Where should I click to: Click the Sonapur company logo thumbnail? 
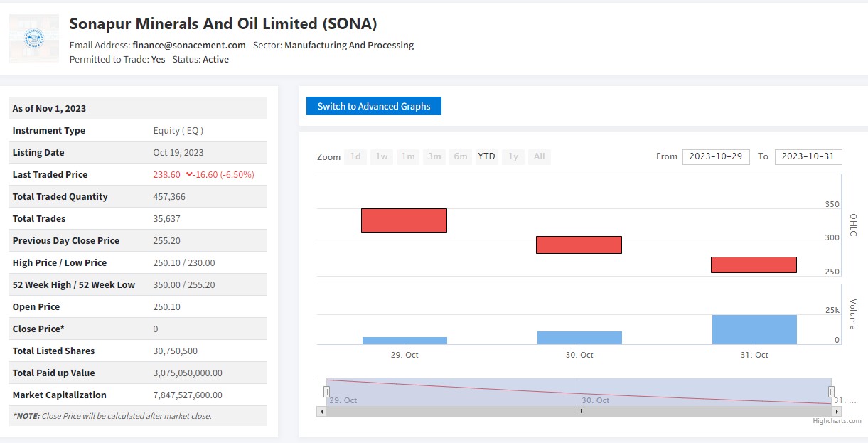(x=34, y=38)
